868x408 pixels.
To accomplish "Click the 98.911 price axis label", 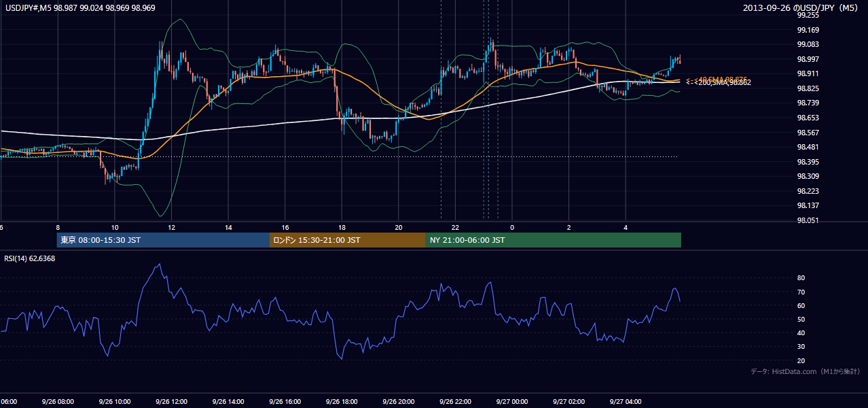I will (x=808, y=73).
